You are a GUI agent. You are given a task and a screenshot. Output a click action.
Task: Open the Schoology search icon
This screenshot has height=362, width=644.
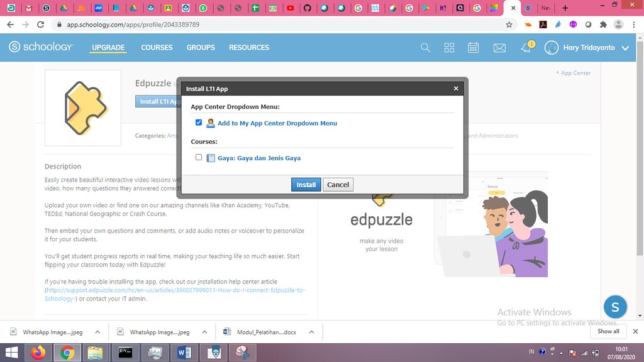pyautogui.click(x=425, y=48)
